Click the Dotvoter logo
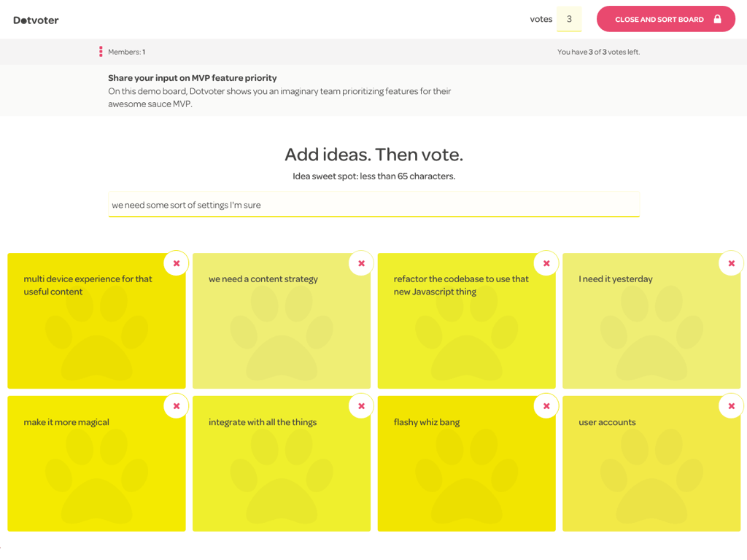The width and height of the screenshot is (747, 560). [36, 20]
